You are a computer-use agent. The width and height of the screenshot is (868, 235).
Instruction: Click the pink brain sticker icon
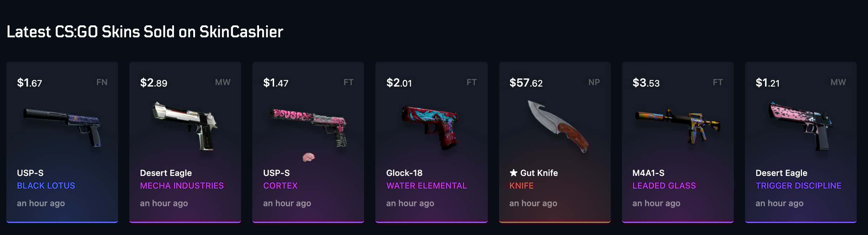tap(309, 157)
